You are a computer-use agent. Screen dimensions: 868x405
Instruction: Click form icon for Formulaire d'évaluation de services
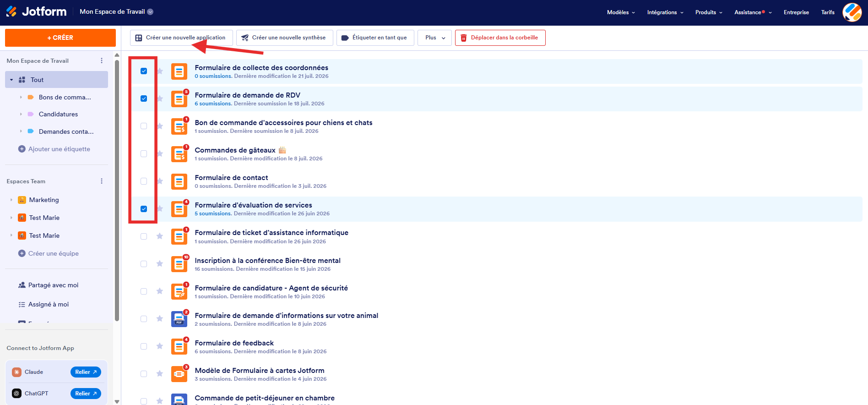[x=179, y=209]
